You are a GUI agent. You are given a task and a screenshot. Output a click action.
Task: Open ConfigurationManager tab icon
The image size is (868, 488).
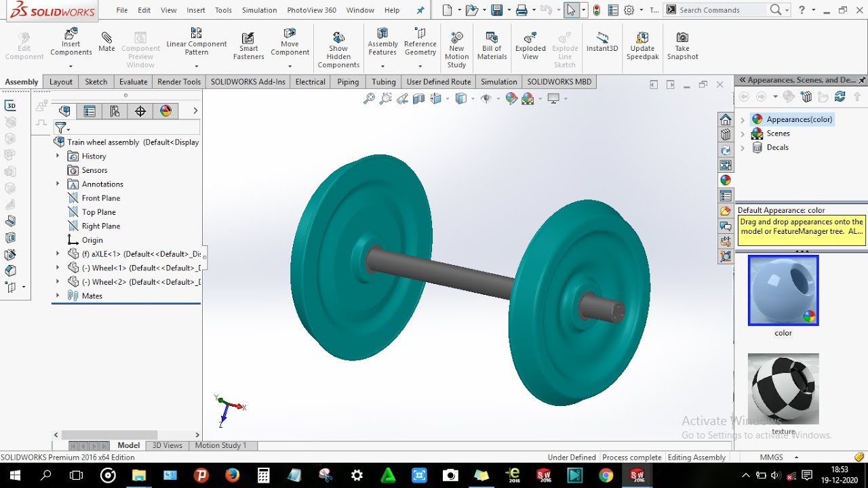click(115, 111)
